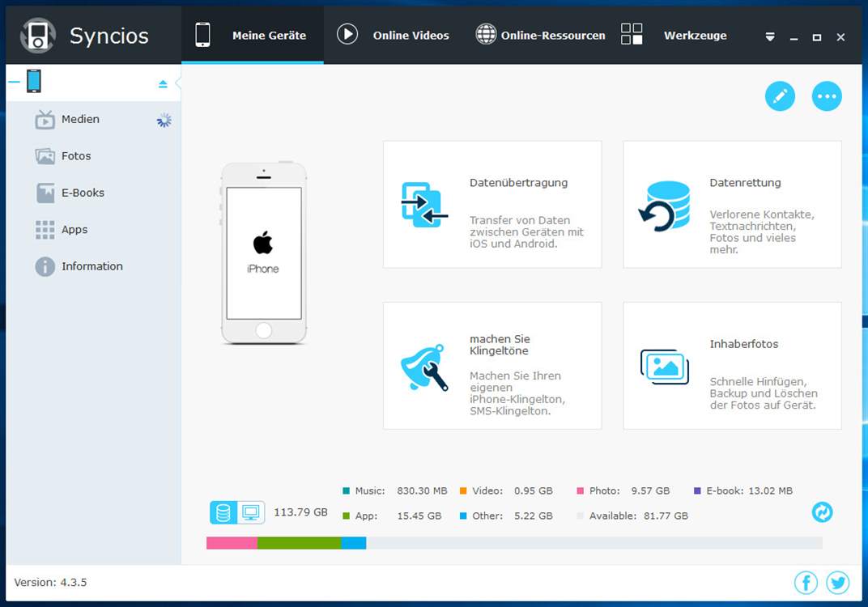Viewport: 868px width, 607px height.
Task: Open the Facebook link icon
Action: click(x=806, y=583)
